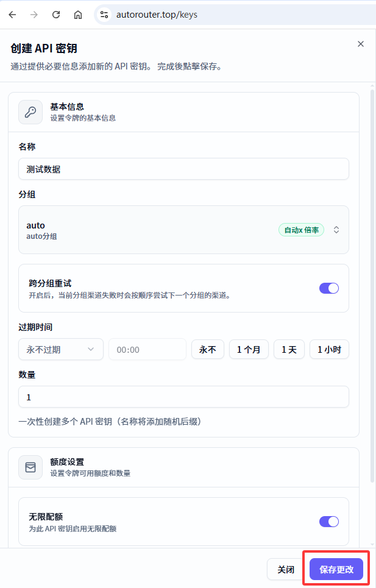The height and width of the screenshot is (588, 376).
Task: Open the 永不过期 expiration dropdown
Action: click(x=61, y=350)
